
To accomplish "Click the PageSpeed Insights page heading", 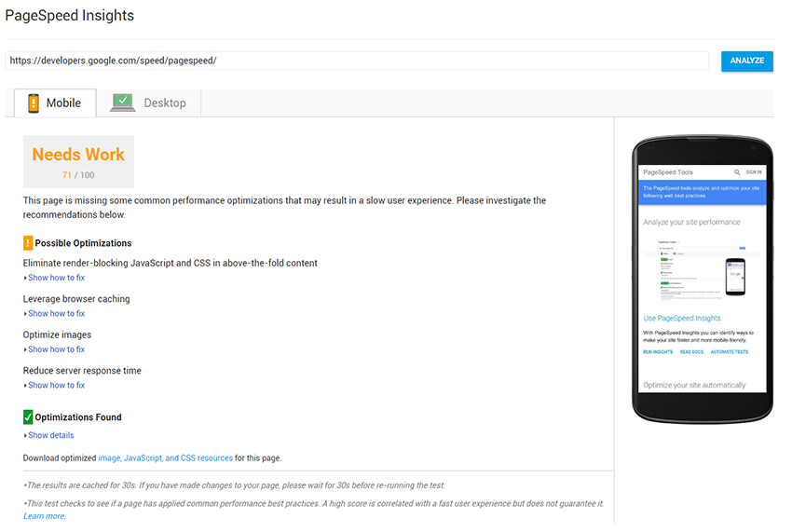I will pyautogui.click(x=70, y=16).
